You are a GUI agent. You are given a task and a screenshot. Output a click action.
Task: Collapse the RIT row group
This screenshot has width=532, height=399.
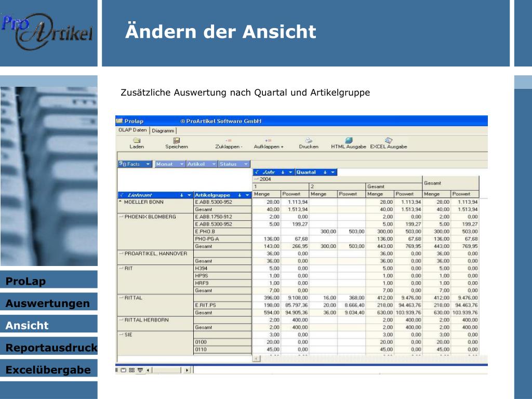121,268
